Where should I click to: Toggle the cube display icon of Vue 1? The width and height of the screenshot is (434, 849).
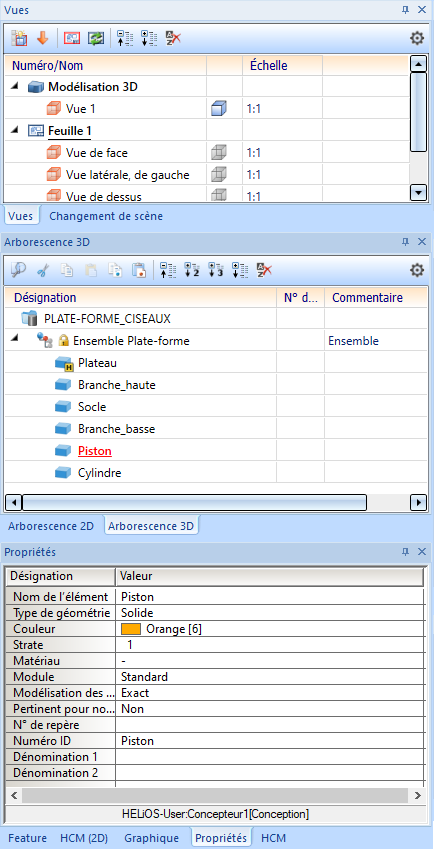click(218, 109)
